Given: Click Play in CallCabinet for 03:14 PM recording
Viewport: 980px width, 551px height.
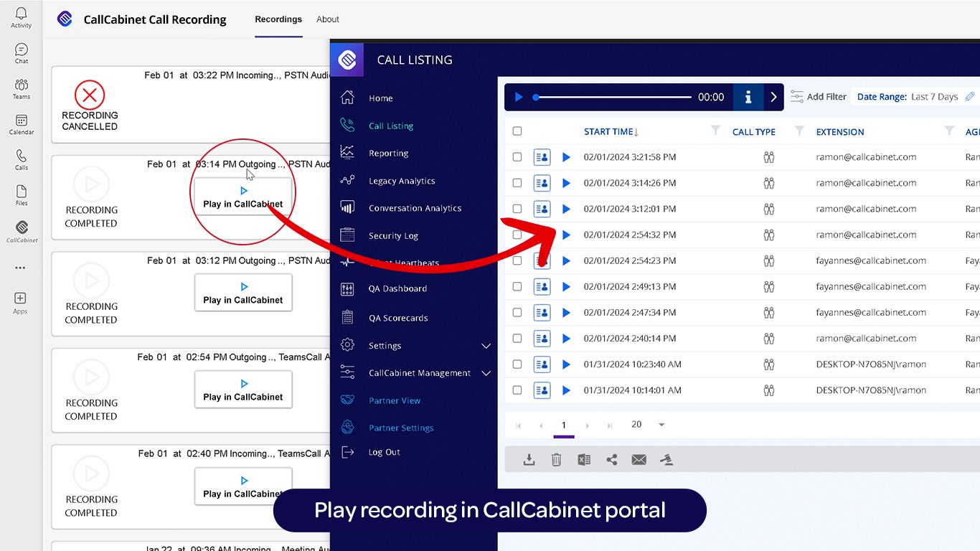Looking at the screenshot, I should pos(243,197).
